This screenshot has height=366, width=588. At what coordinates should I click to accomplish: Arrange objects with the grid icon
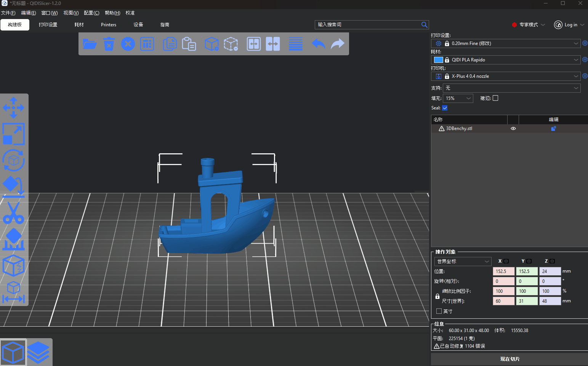(x=147, y=44)
